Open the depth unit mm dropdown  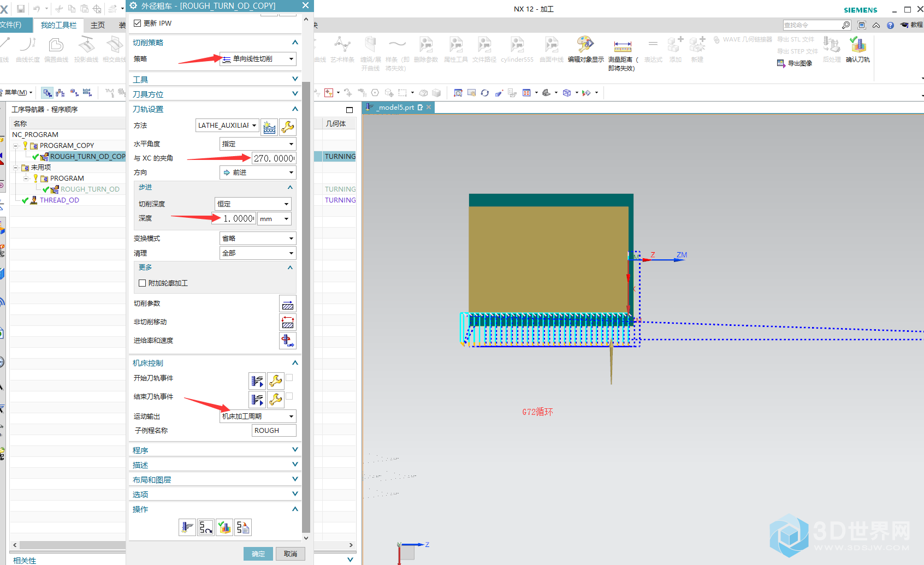pyautogui.click(x=274, y=219)
